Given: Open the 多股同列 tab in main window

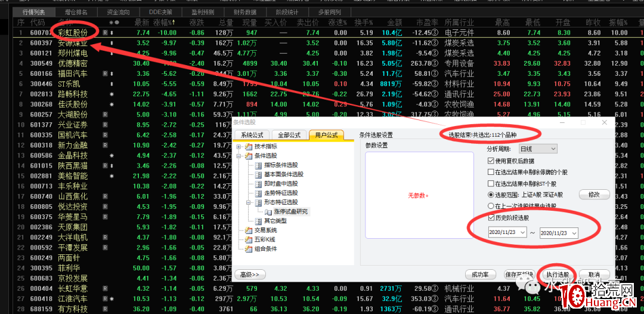Looking at the screenshot, I should [x=329, y=12].
